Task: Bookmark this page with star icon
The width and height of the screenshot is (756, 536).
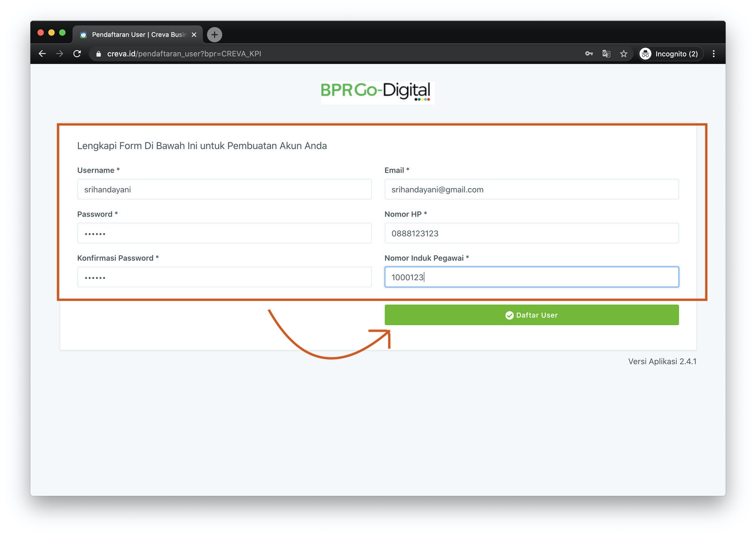Action: 624,54
